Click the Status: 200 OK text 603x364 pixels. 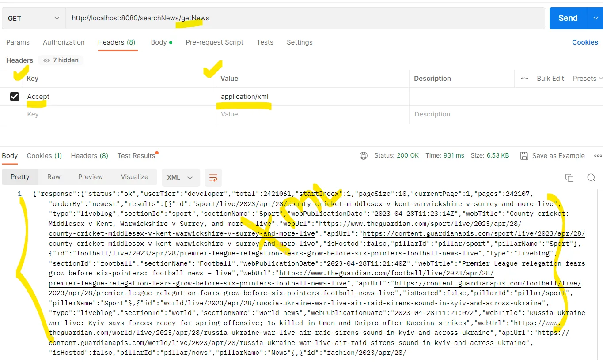click(397, 156)
